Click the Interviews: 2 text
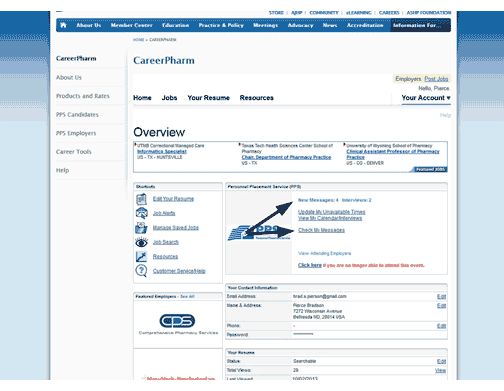The image size is (504, 391). point(356,200)
